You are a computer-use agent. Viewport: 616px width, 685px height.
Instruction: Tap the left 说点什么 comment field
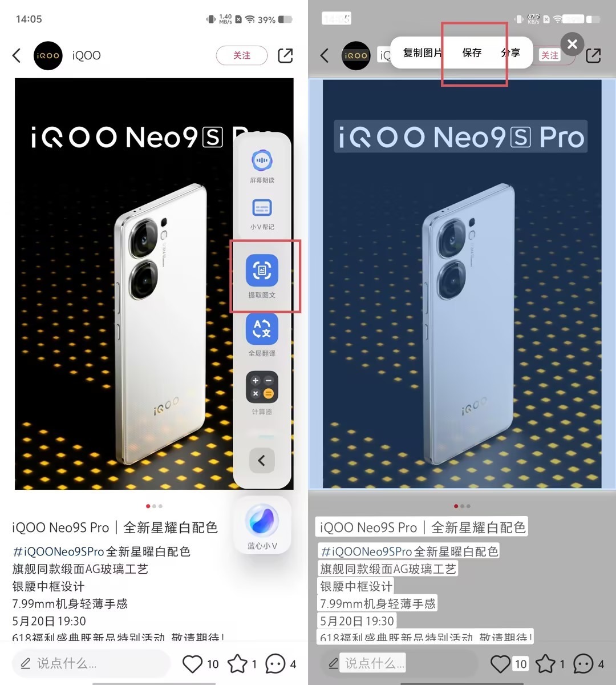click(91, 663)
